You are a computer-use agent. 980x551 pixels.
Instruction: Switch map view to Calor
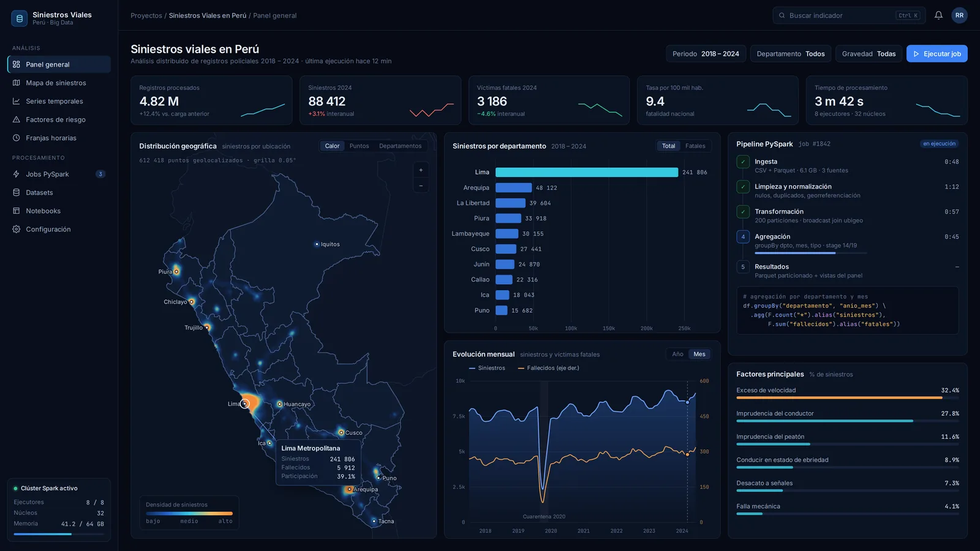pos(332,146)
